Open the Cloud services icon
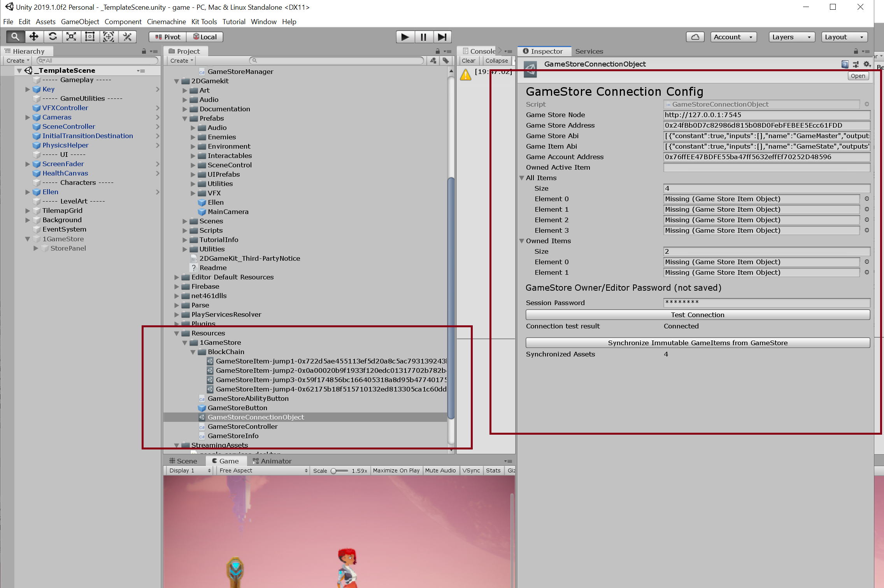 (695, 37)
